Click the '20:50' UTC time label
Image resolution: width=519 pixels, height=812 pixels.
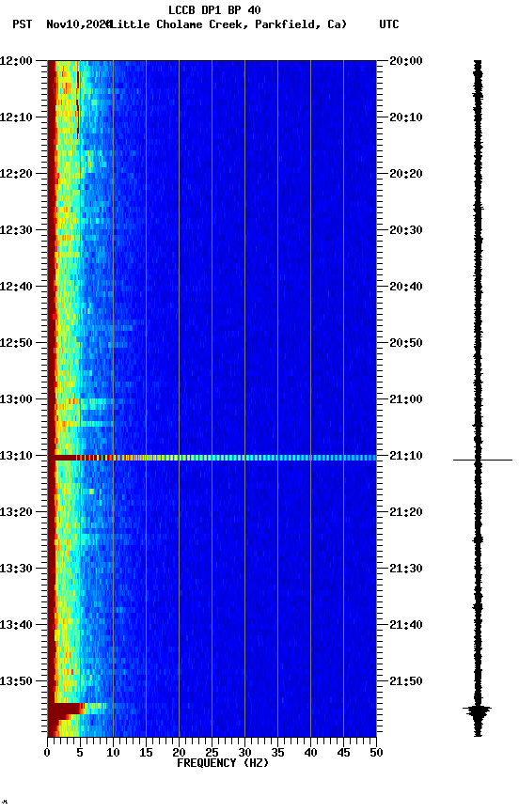click(x=406, y=343)
